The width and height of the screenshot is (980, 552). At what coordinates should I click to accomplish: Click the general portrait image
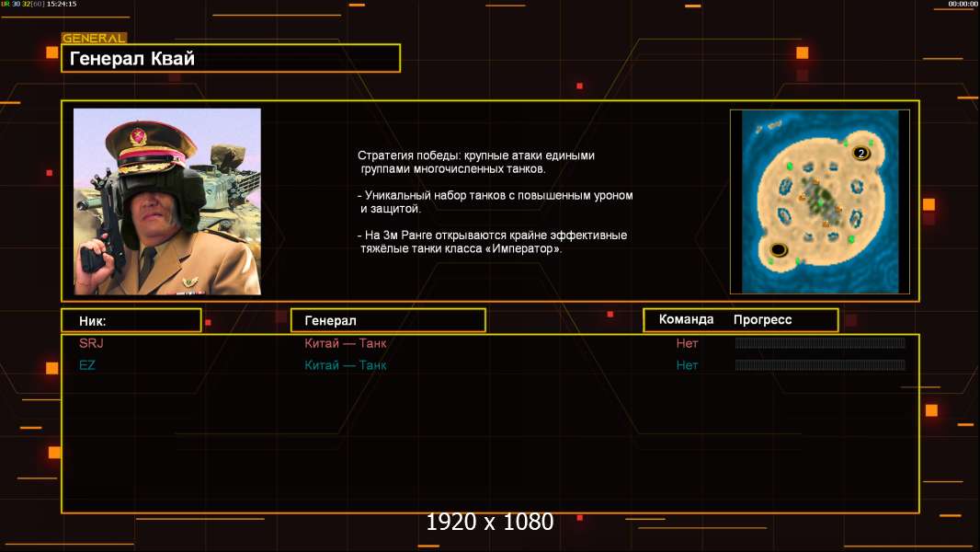coord(167,201)
